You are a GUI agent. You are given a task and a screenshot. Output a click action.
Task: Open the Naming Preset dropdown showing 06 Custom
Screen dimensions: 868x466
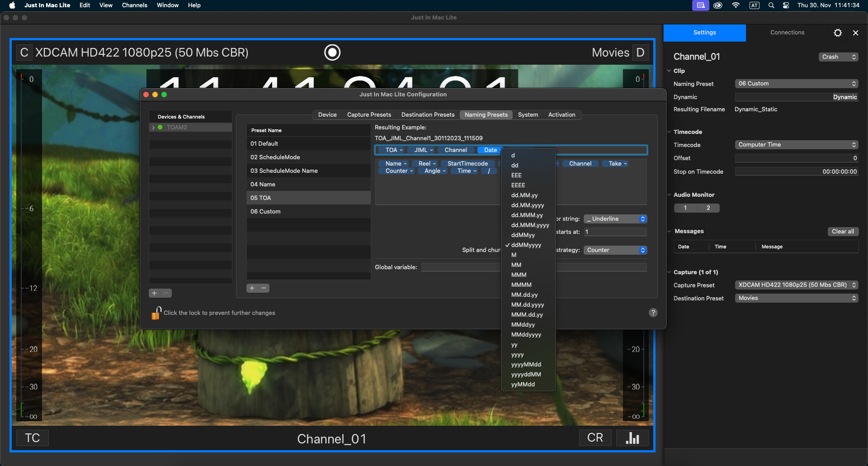point(797,84)
